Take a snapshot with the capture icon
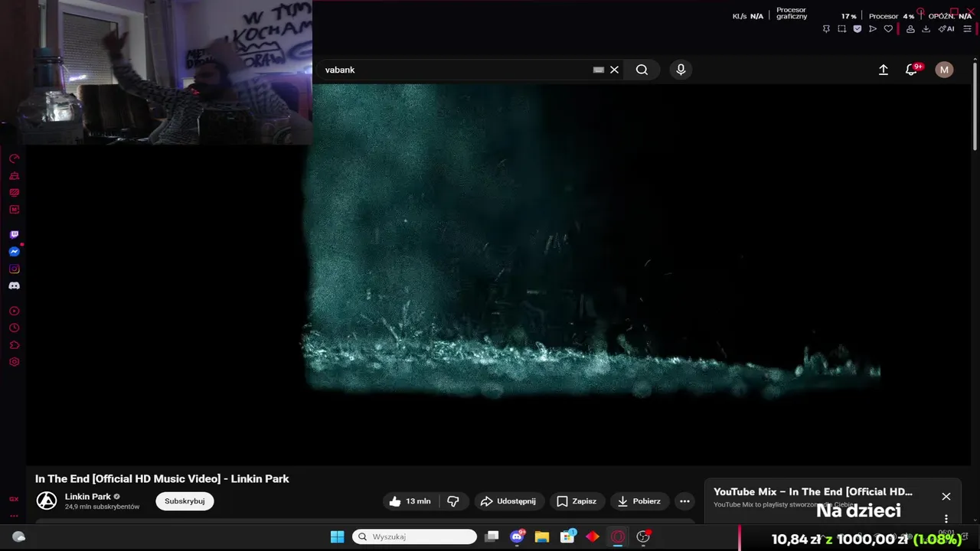 pyautogui.click(x=842, y=29)
